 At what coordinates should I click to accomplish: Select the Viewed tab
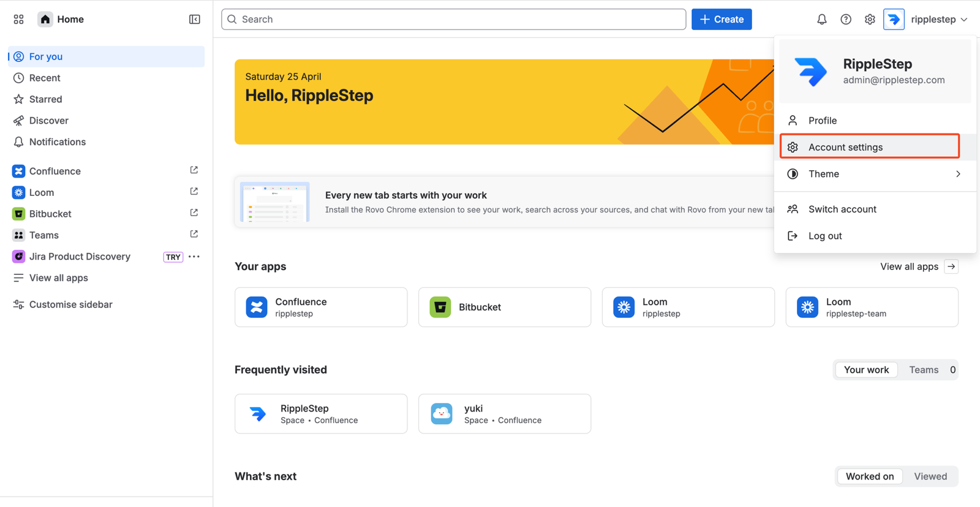(x=930, y=476)
